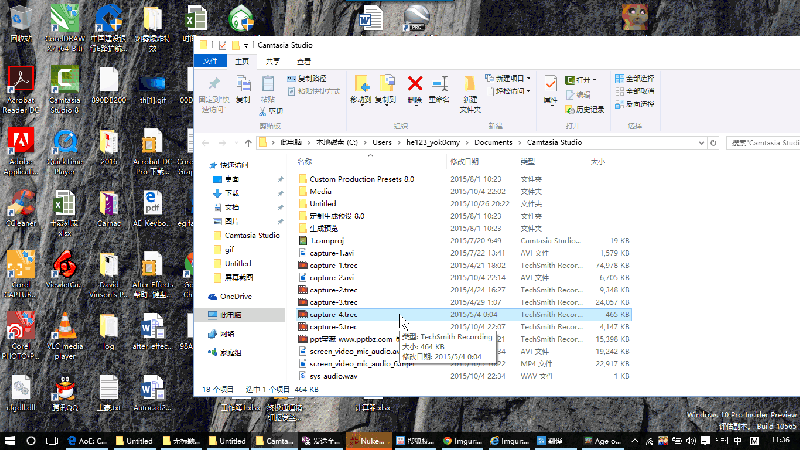
Task: Expand the address bar history dropdown
Action: coord(701,143)
